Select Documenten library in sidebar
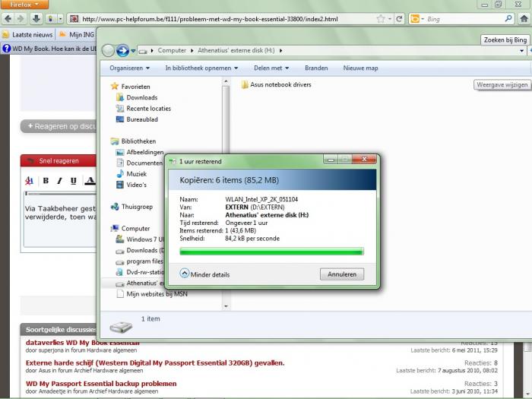 click(x=139, y=163)
